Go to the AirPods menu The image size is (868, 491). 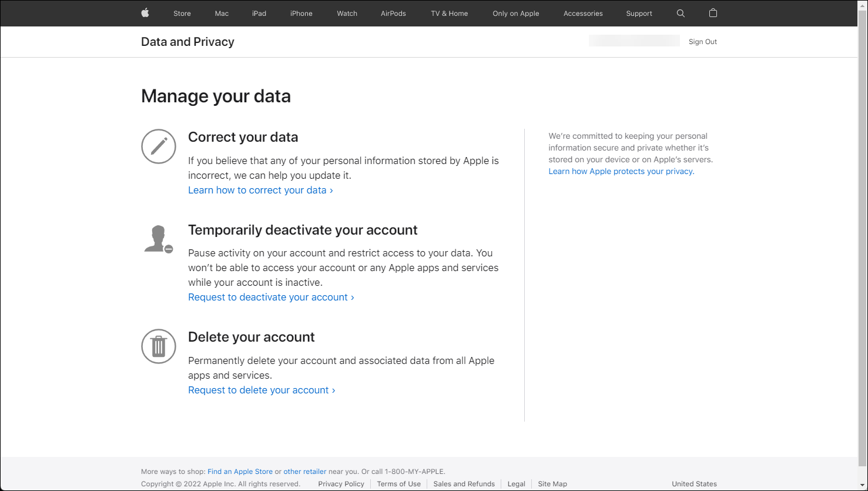pyautogui.click(x=393, y=14)
